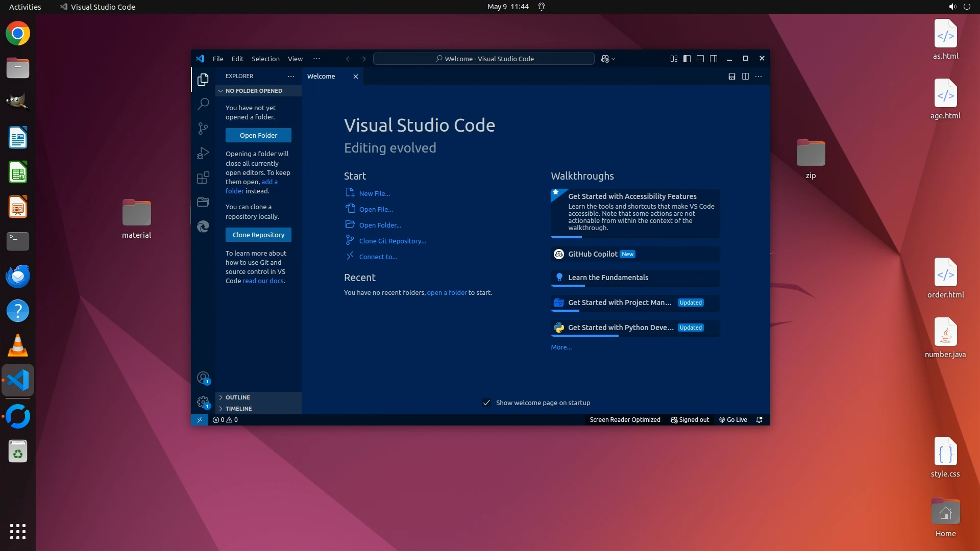The image size is (980, 551).
Task: Click the Go Live status bar item
Action: [x=733, y=420]
